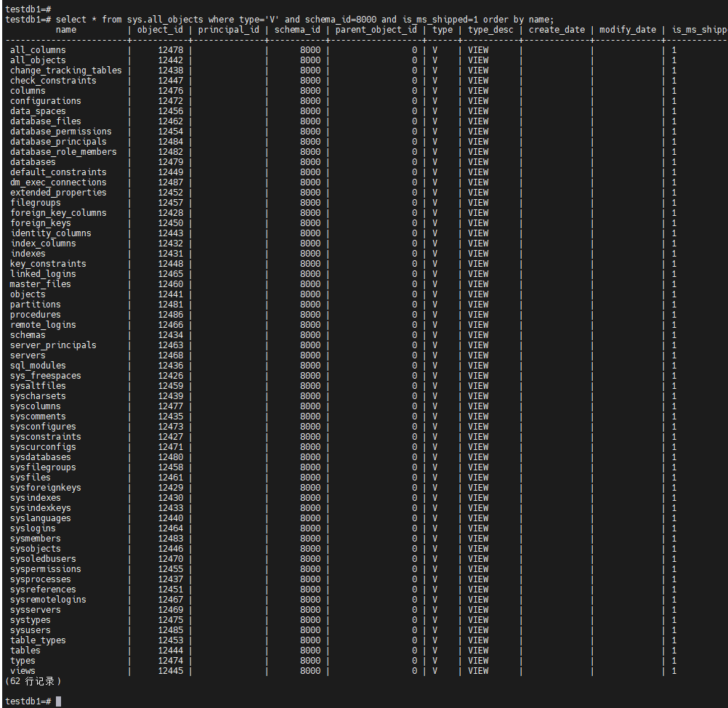The width and height of the screenshot is (728, 708).
Task: Click the SQL select statement text
Action: (305, 19)
